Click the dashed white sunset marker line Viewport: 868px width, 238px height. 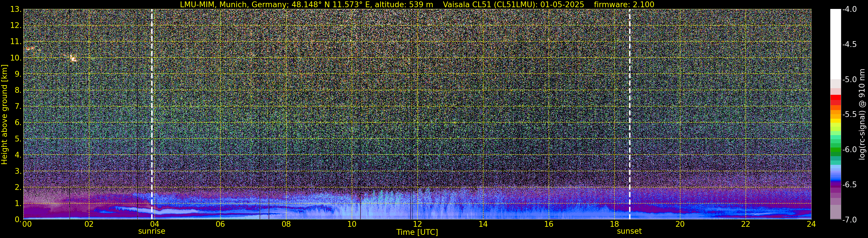629,114
